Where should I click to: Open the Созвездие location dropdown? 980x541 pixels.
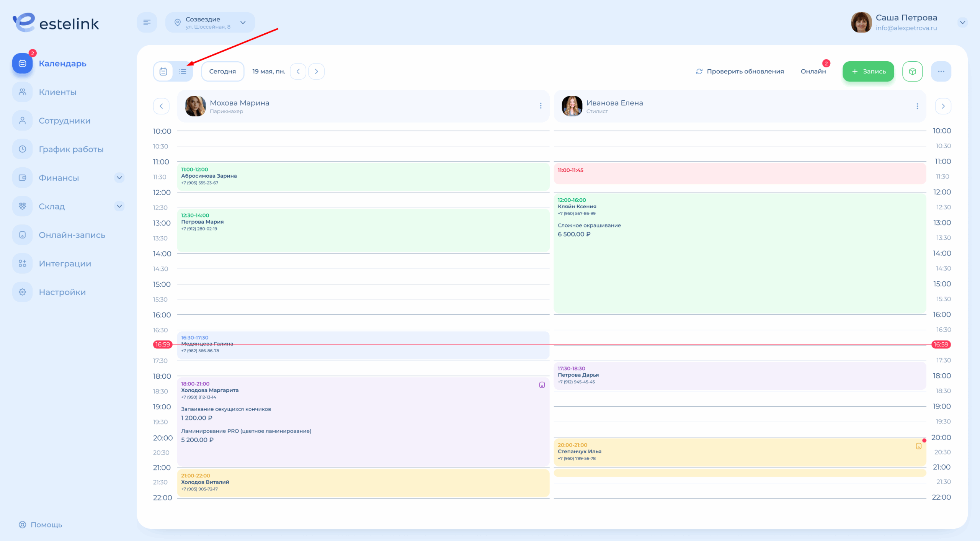click(210, 23)
